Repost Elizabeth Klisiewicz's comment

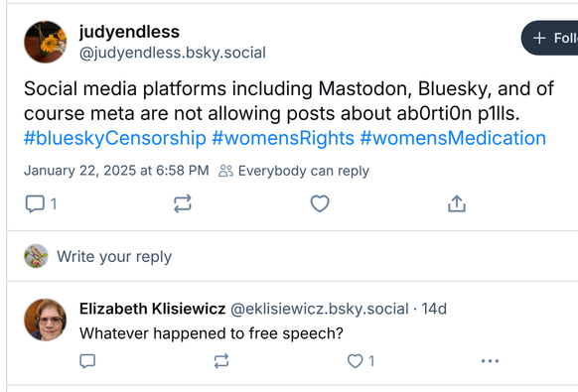(221, 361)
